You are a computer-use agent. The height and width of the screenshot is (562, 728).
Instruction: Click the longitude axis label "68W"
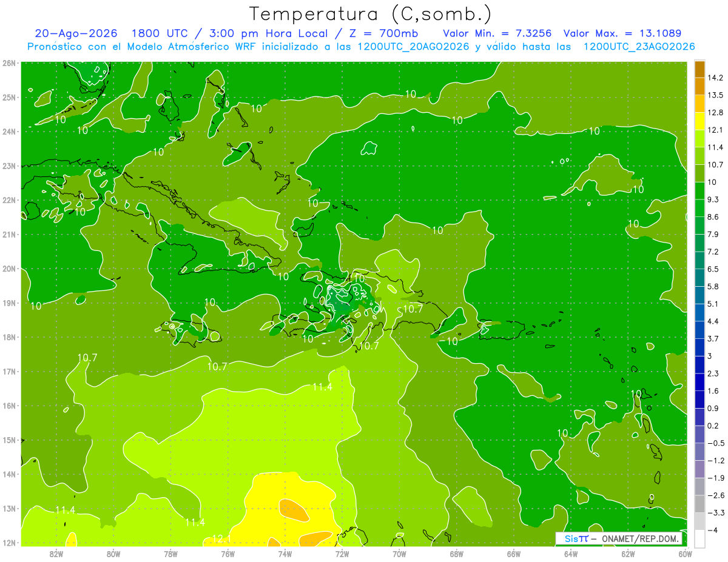(x=457, y=554)
